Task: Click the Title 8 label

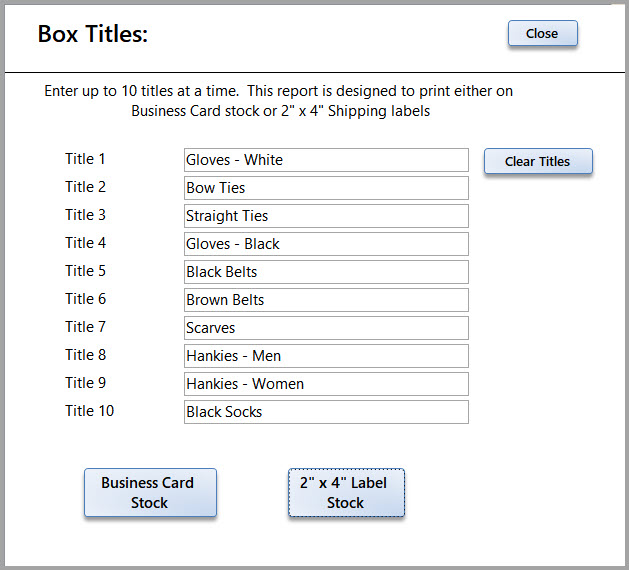Action: 85,355
